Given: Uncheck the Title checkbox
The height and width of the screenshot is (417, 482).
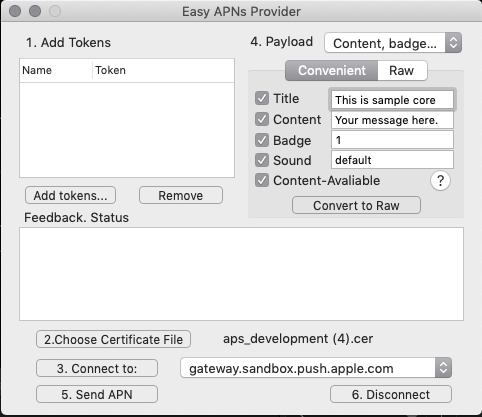Looking at the screenshot, I should tap(262, 98).
